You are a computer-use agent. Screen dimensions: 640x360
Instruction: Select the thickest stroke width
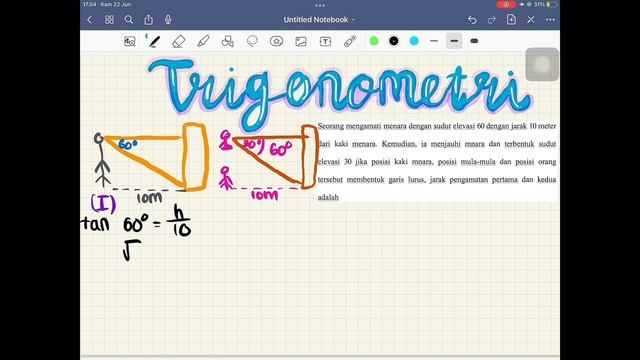click(474, 41)
